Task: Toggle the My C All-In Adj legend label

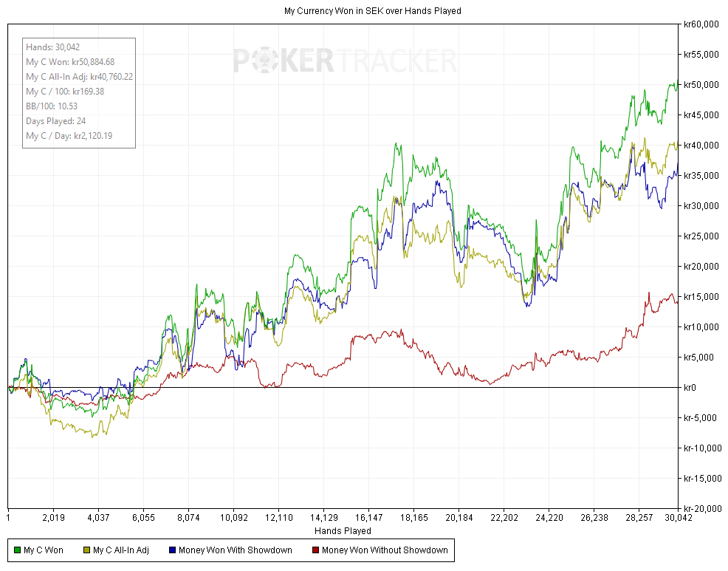Action: coord(121,550)
